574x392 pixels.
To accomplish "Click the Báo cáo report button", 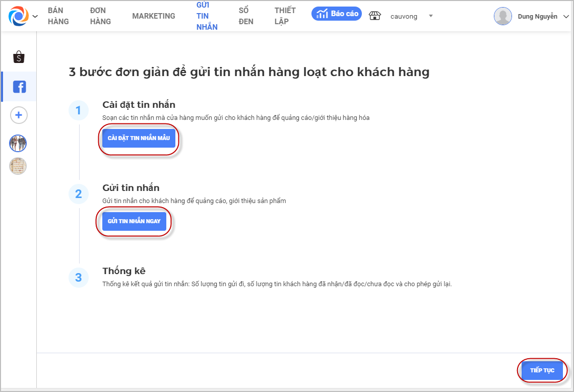I will [x=337, y=14].
